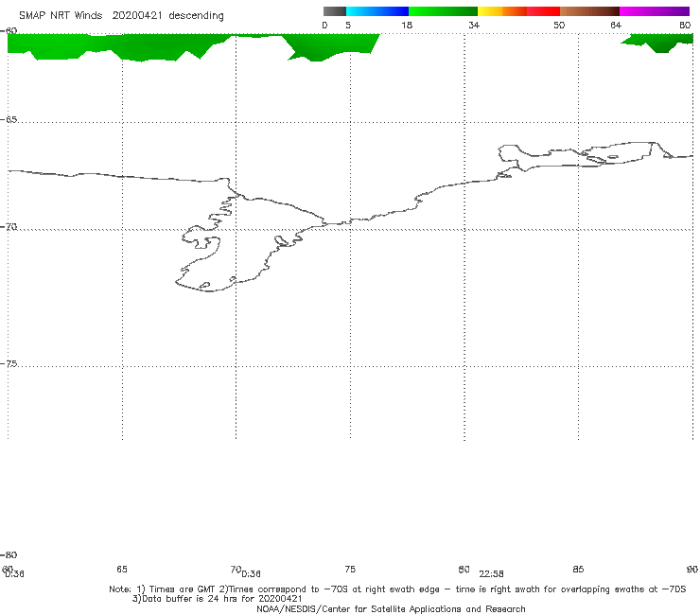
Task: Click the color bar scale label '5'
Action: coord(348,25)
